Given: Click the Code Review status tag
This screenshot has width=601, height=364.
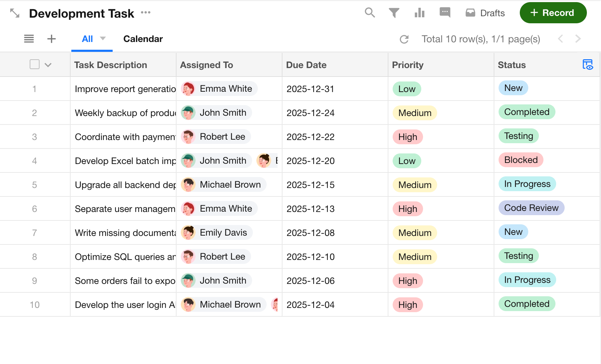Looking at the screenshot, I should [531, 208].
